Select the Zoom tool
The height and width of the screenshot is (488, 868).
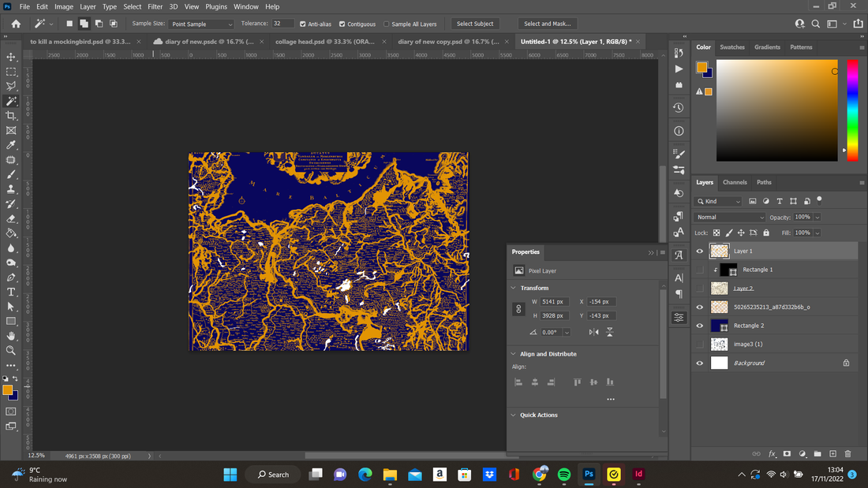click(11, 351)
